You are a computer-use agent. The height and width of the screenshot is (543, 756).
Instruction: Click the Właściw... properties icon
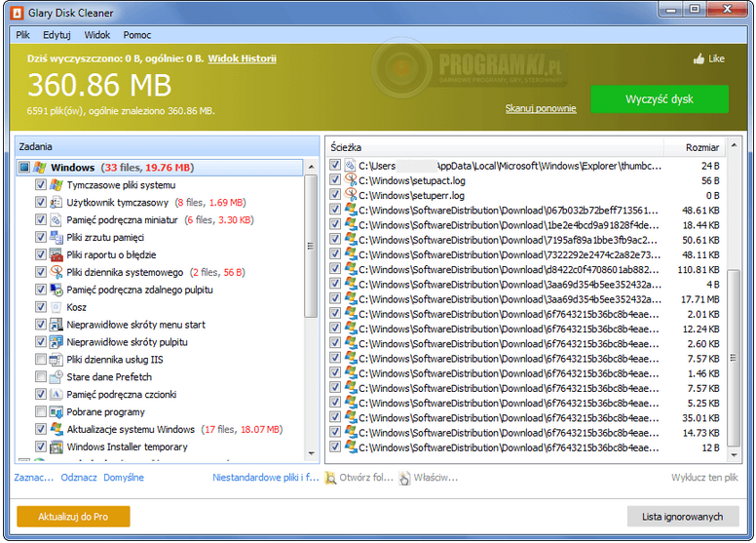[404, 478]
